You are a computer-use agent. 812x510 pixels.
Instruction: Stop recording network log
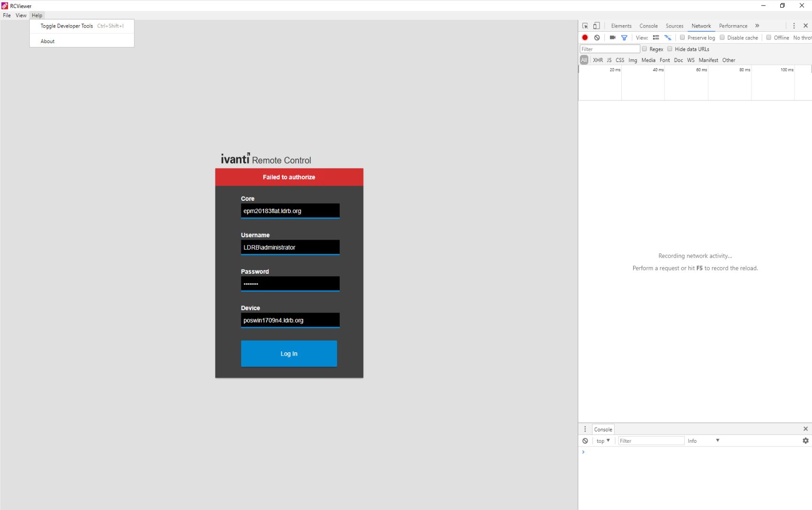[x=585, y=37]
